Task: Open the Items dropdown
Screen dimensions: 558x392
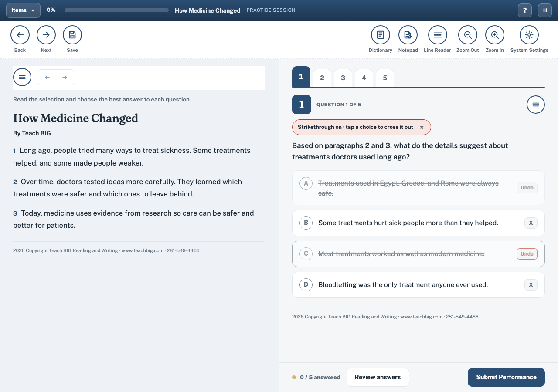Action: (23, 10)
